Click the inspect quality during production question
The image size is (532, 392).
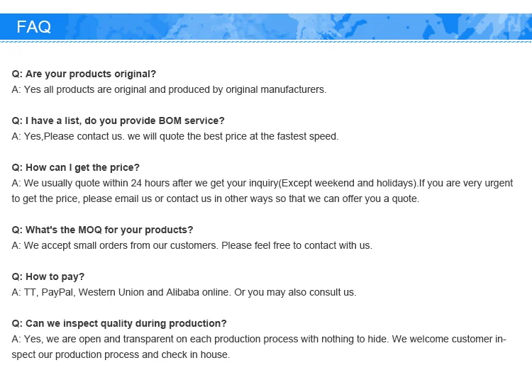[x=119, y=323]
